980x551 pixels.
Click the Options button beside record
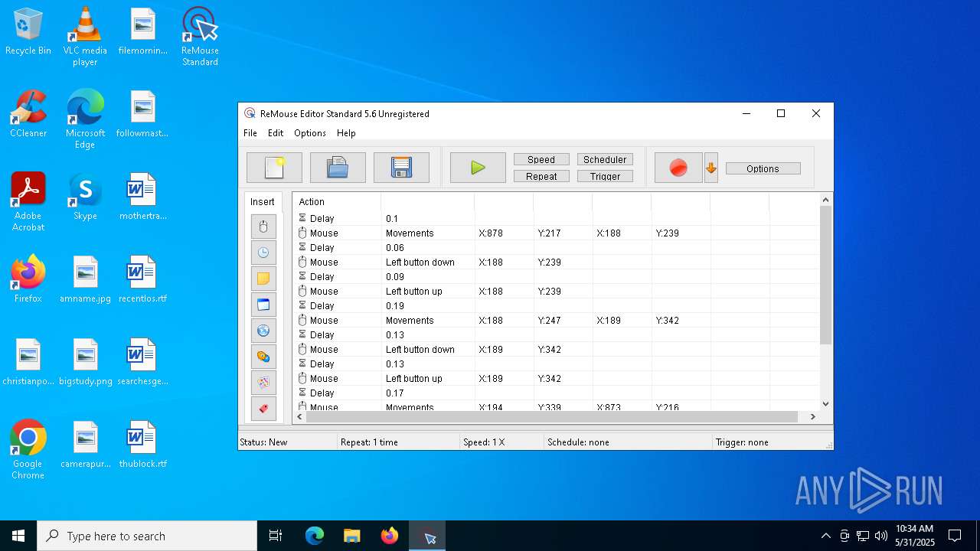click(x=763, y=168)
